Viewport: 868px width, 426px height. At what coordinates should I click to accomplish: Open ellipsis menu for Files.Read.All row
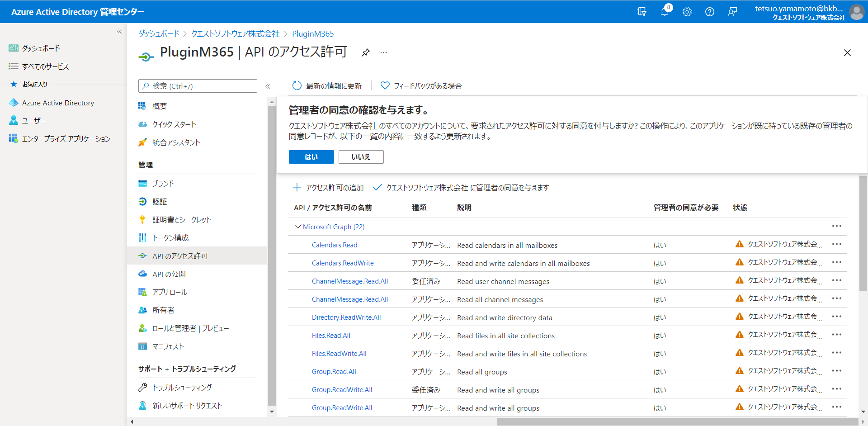coord(837,335)
